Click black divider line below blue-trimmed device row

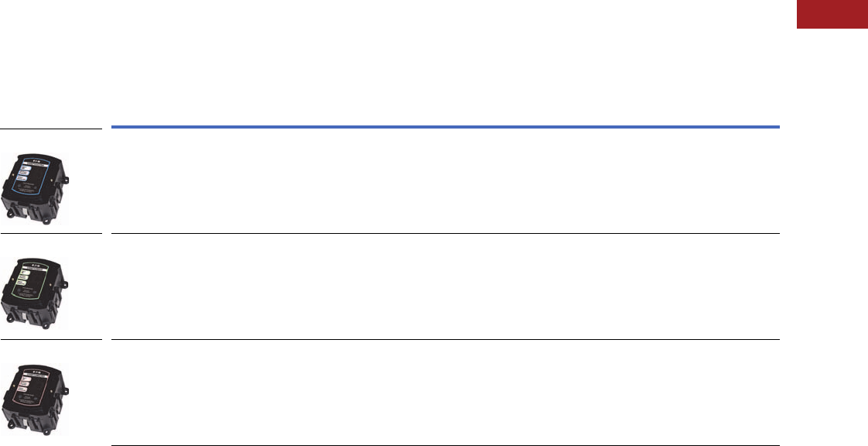click(445, 233)
